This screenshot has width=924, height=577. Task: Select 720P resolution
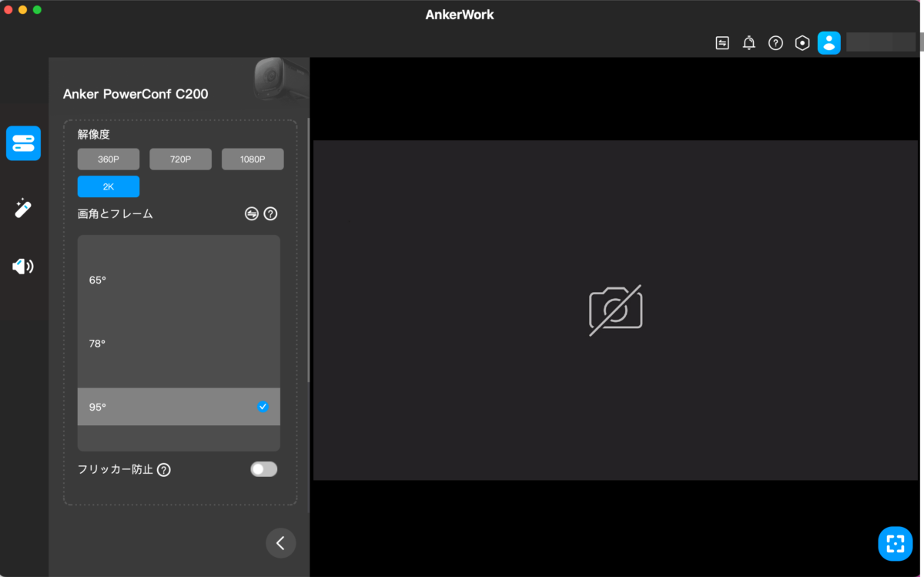point(180,159)
